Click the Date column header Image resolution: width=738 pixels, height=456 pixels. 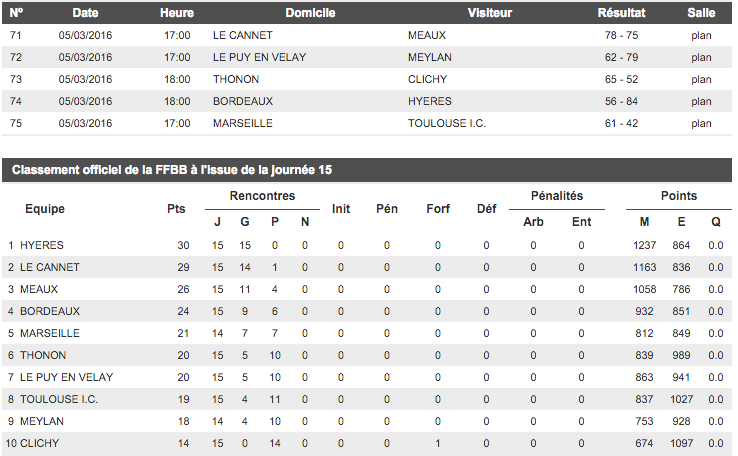pos(86,13)
